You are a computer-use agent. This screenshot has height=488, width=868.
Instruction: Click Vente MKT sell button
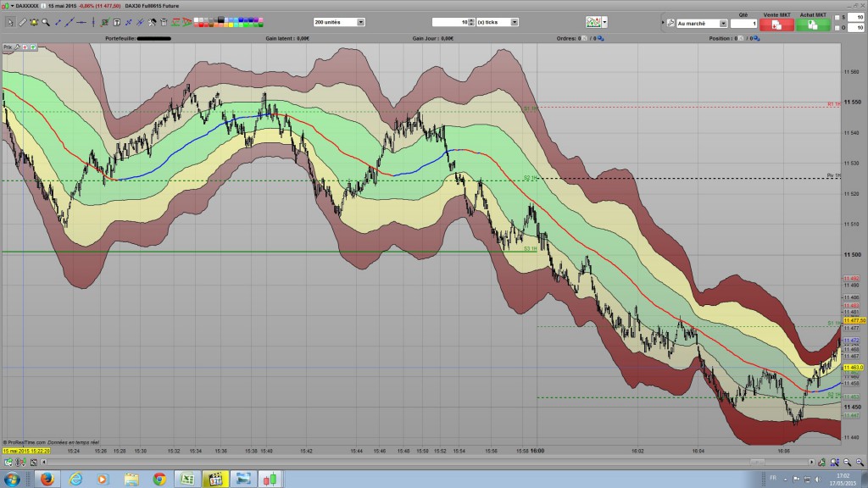[x=776, y=25]
